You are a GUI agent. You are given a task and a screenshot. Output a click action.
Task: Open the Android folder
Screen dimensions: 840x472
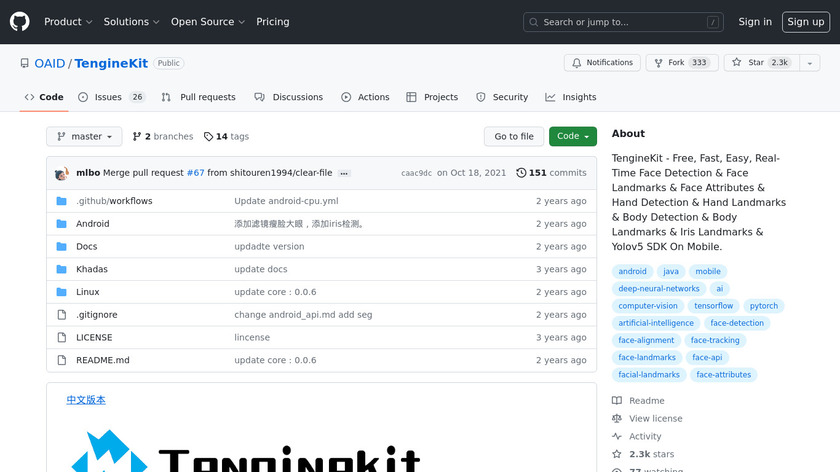tap(93, 223)
